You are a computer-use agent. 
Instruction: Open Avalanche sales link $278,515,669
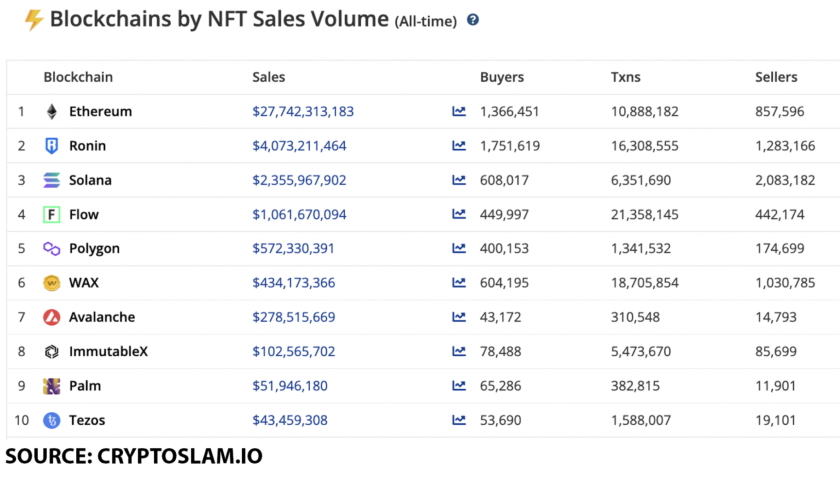pyautogui.click(x=294, y=317)
